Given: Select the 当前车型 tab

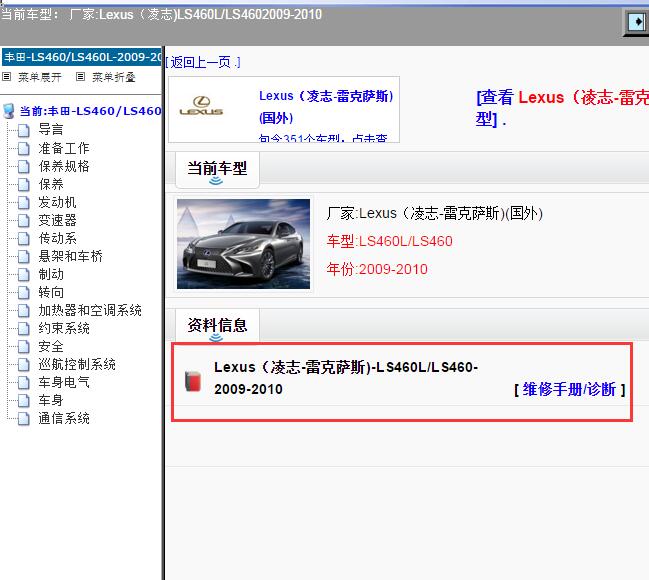Looking at the screenshot, I should pyautogui.click(x=217, y=169).
